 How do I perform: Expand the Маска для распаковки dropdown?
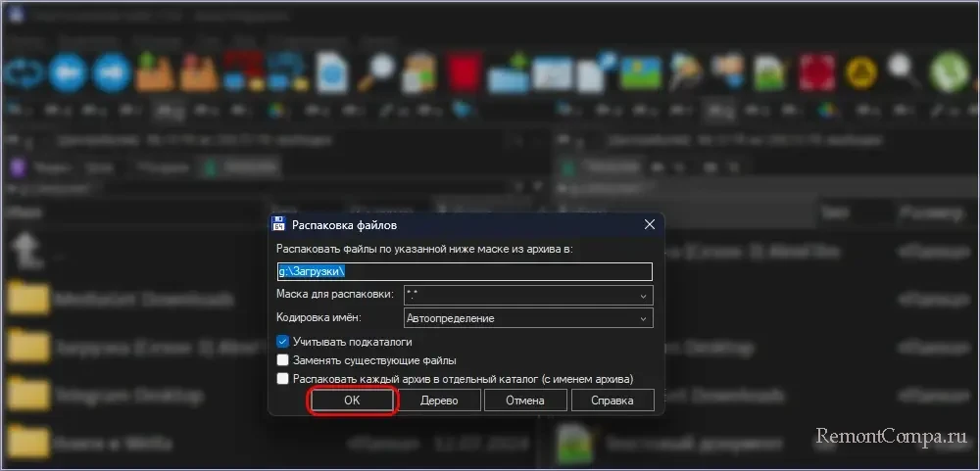[643, 295]
